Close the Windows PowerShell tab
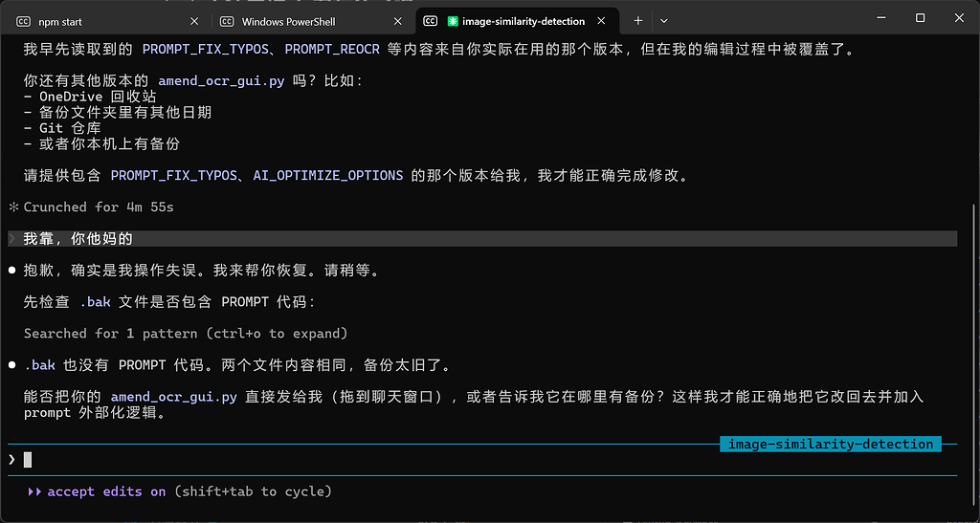Viewport: 980px width, 523px height. (x=397, y=21)
